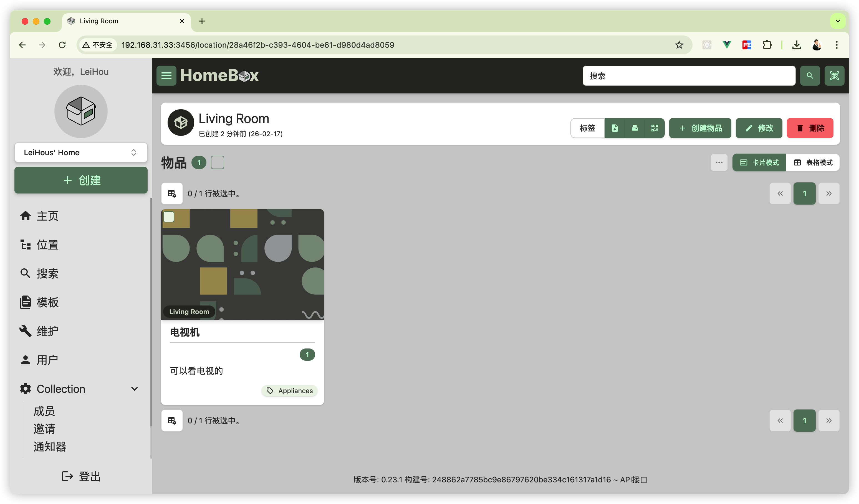
Task: Go to 位置 in the sidebar
Action: coord(47,245)
